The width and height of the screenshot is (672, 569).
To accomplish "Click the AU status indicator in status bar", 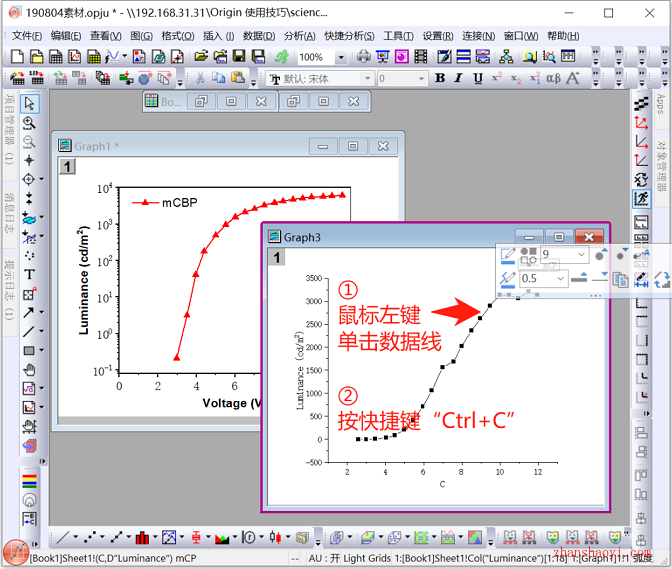I will (x=324, y=558).
